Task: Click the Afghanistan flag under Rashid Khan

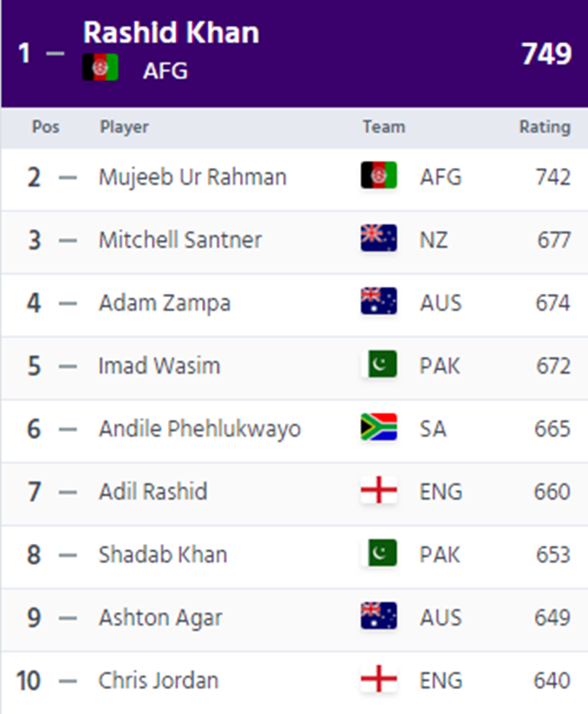Action: click(100, 67)
